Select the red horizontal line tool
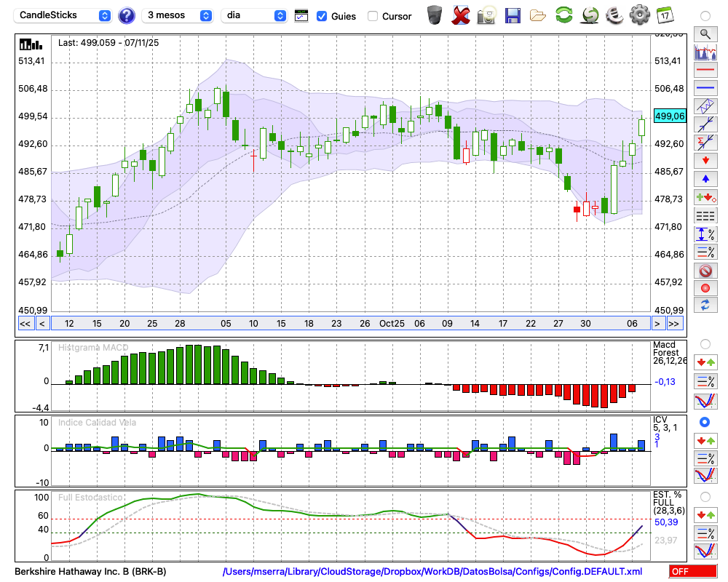The height and width of the screenshot is (582, 728). click(x=705, y=71)
